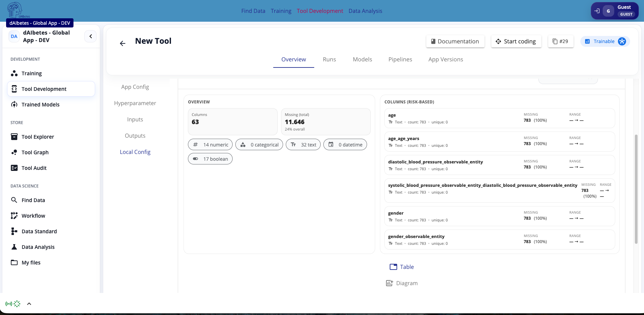Open Training in top navigation
This screenshot has width=644, height=315.
pos(281,11)
